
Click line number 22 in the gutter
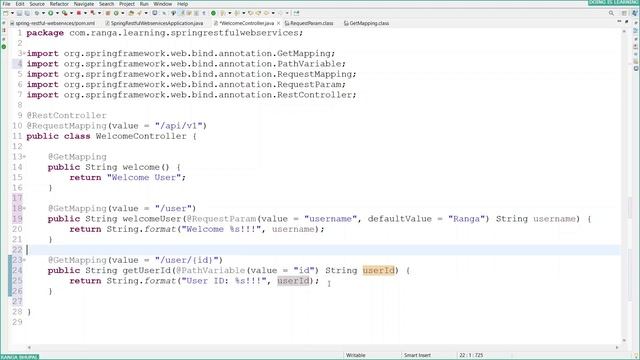pyautogui.click(x=17, y=250)
